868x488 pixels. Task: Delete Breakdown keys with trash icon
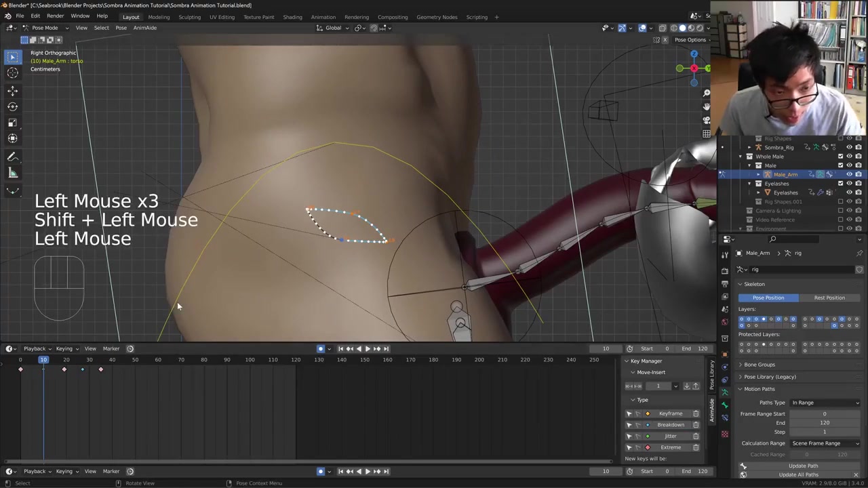(x=695, y=425)
